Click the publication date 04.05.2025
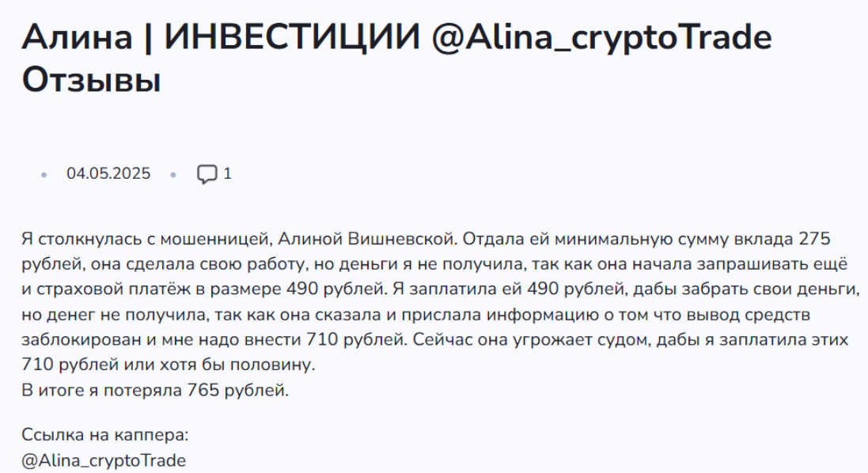Image resolution: width=868 pixels, height=473 pixels. (x=108, y=174)
